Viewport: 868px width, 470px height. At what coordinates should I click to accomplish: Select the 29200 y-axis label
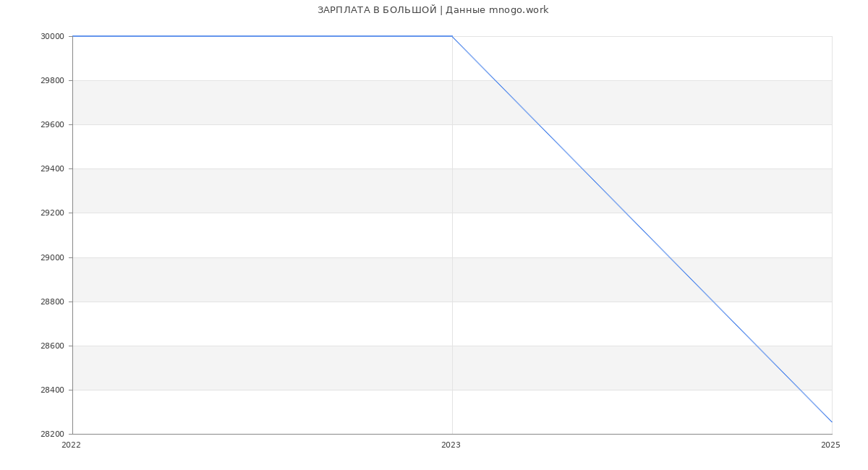(52, 213)
